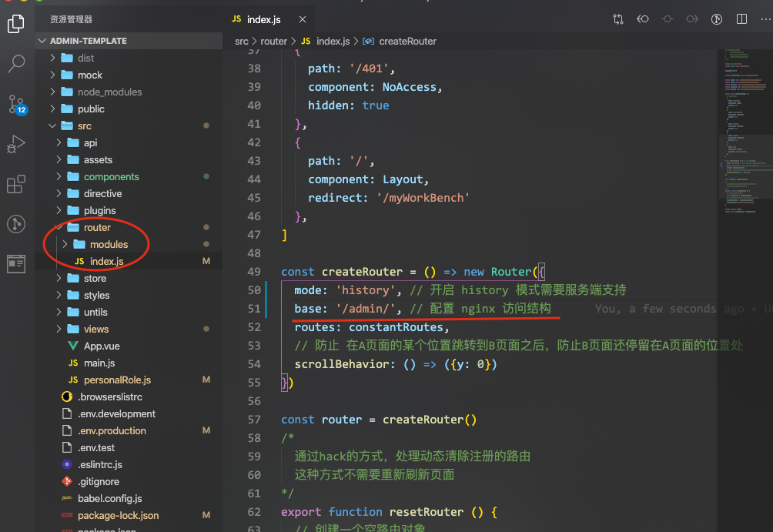Expand the views folder

(129, 330)
